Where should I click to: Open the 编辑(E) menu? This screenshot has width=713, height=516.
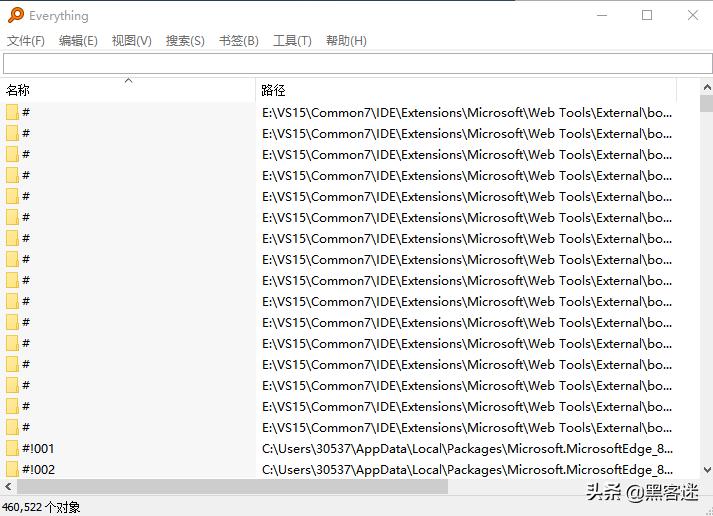78,41
